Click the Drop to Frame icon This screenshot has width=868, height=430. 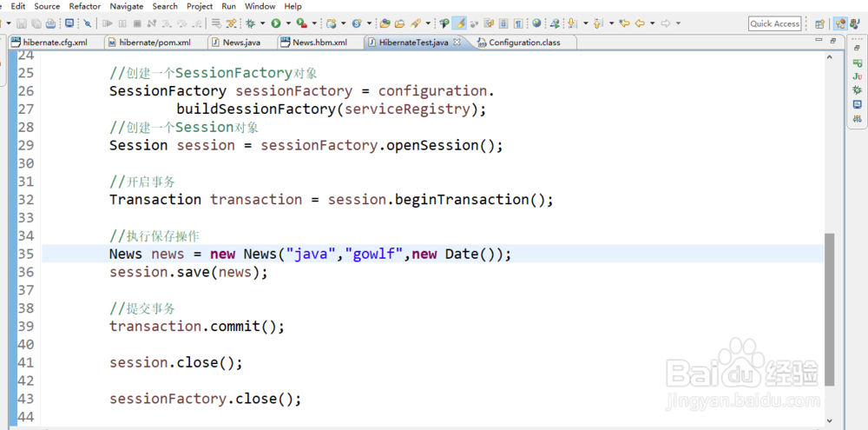point(216,23)
